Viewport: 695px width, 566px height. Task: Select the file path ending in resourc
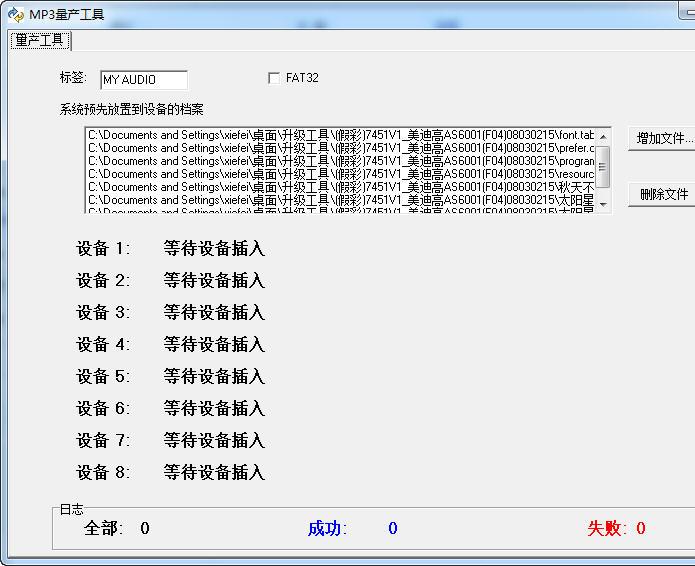[340, 174]
